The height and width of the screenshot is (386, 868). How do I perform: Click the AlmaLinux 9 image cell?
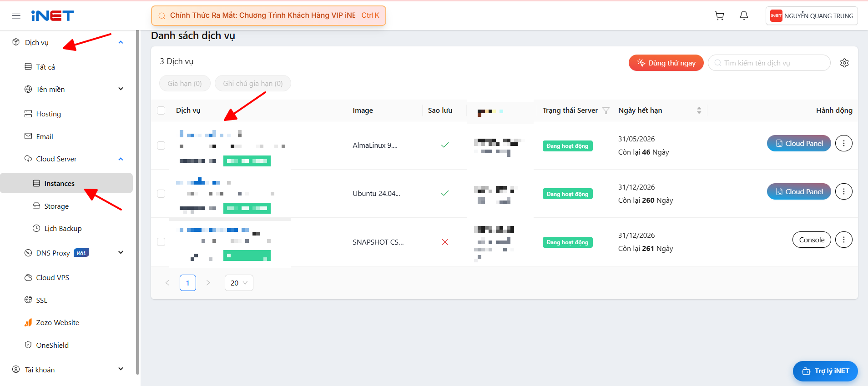click(375, 145)
